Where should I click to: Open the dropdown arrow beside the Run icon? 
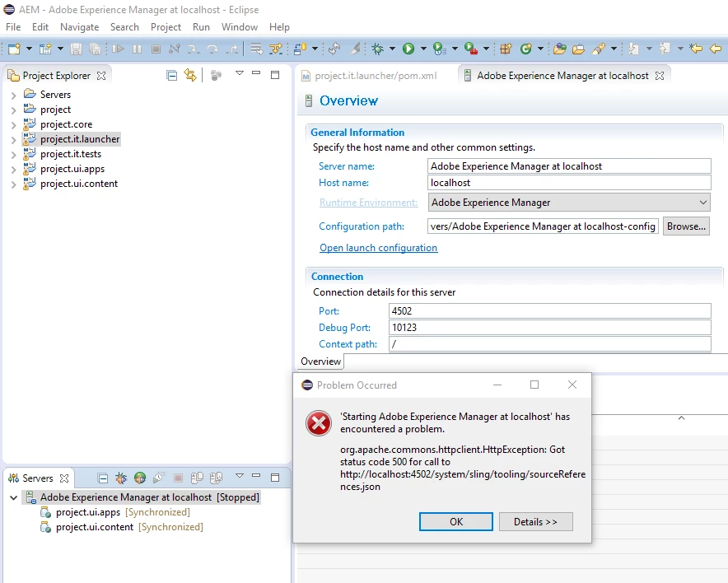[x=423, y=49]
